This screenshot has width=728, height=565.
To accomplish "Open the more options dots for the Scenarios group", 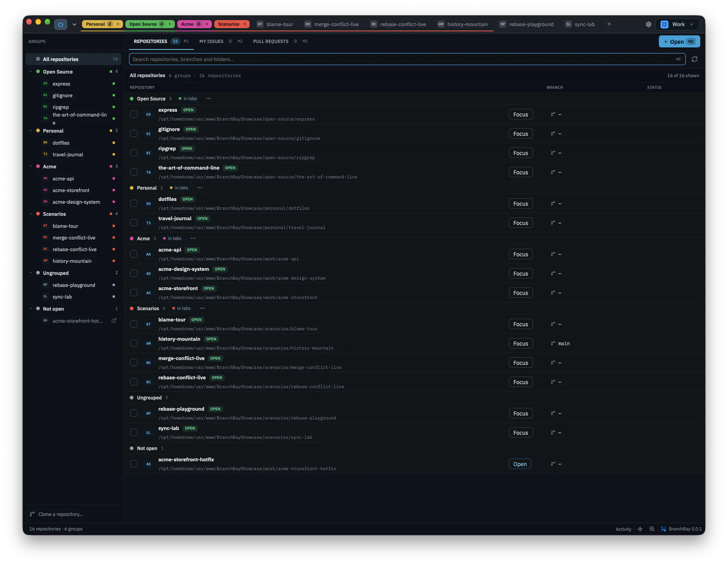I will pyautogui.click(x=202, y=308).
